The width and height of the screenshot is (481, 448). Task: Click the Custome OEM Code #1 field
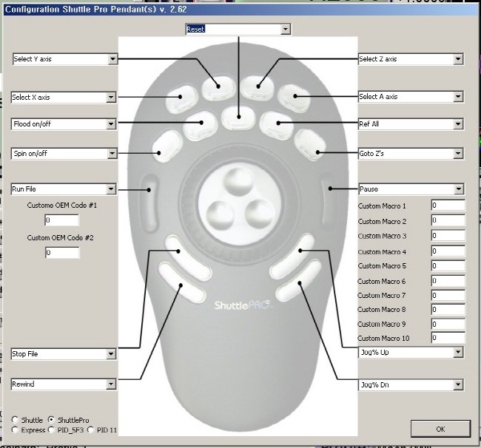[62, 220]
